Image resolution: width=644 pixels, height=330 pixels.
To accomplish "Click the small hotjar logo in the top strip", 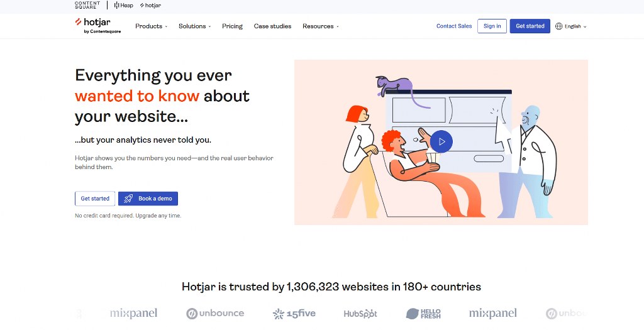I will (150, 5).
